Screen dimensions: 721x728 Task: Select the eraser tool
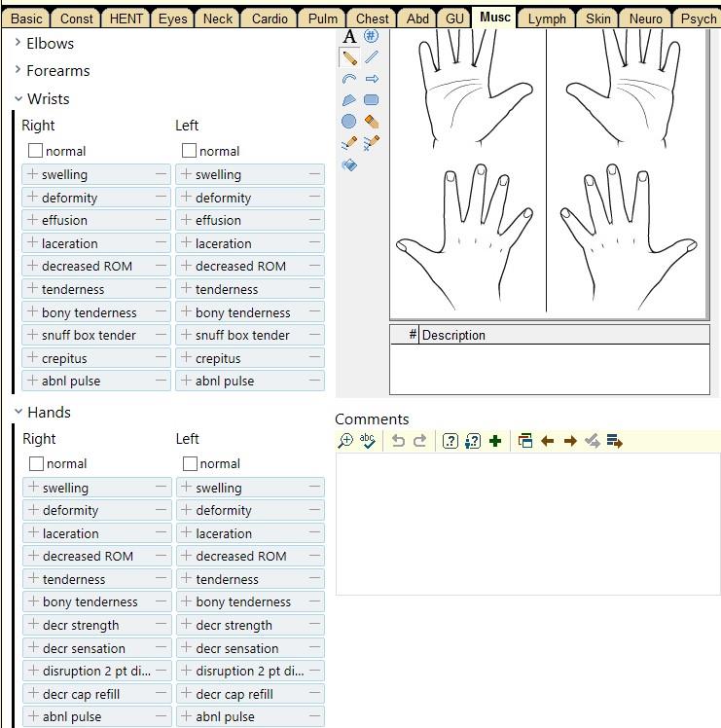371,122
